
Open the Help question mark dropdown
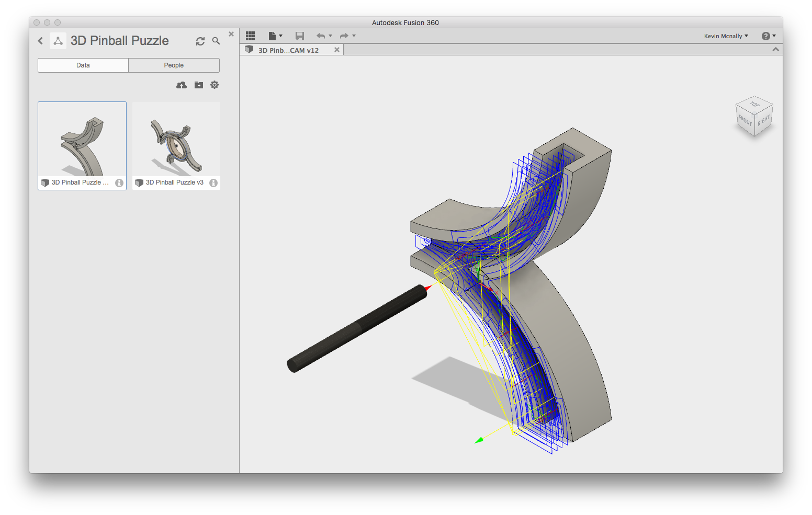point(768,36)
